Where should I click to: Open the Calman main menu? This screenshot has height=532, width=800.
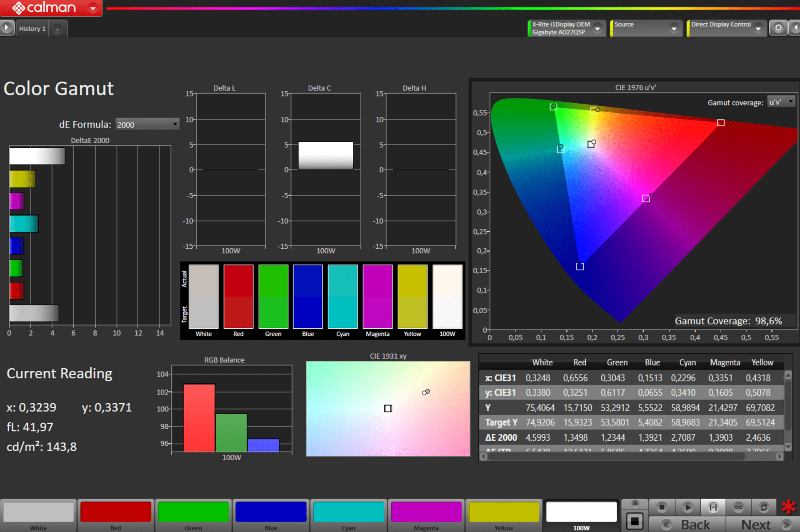pos(92,8)
